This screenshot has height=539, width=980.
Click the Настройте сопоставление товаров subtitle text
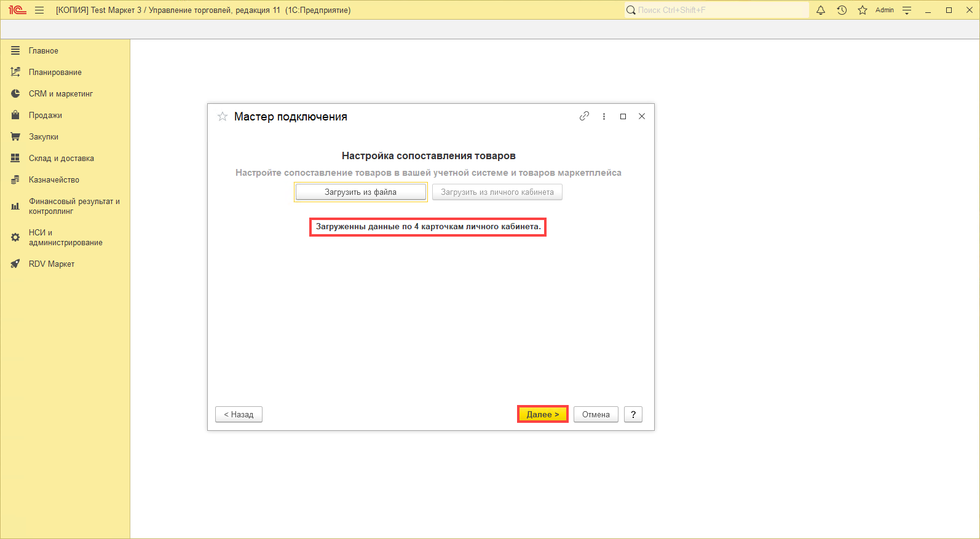(429, 173)
